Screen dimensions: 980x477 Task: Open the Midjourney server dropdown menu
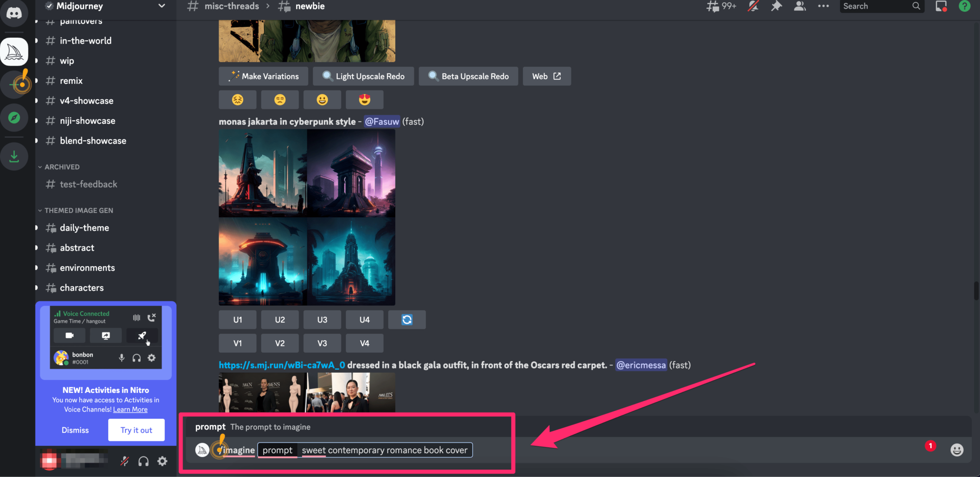tap(161, 6)
